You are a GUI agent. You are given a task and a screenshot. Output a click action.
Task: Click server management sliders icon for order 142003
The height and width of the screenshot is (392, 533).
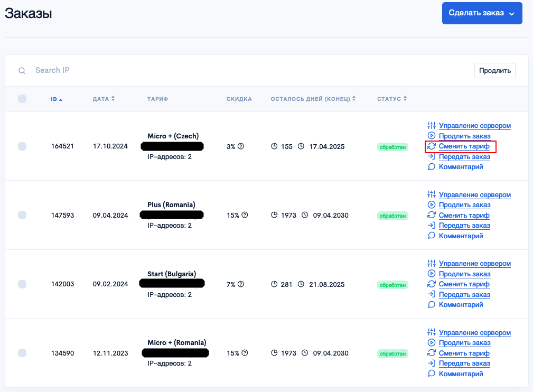tap(432, 264)
